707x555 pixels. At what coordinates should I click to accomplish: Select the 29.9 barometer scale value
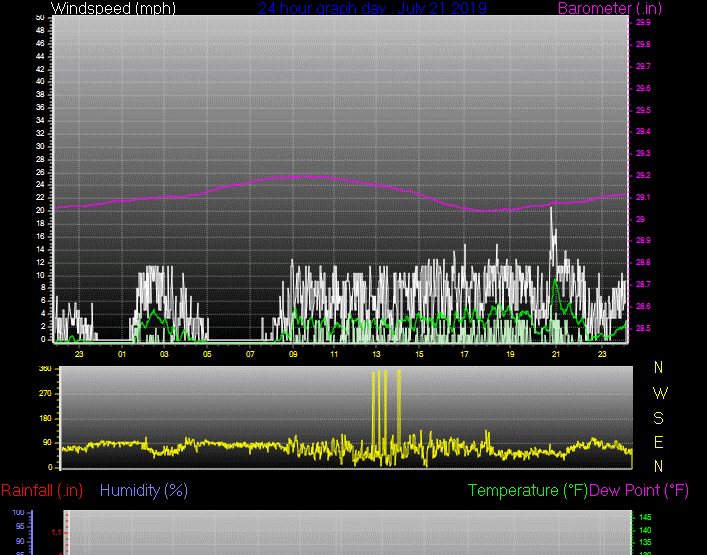point(642,22)
